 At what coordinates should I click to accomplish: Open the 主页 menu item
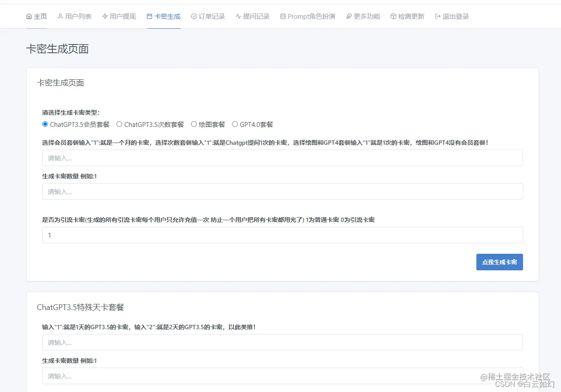36,16
